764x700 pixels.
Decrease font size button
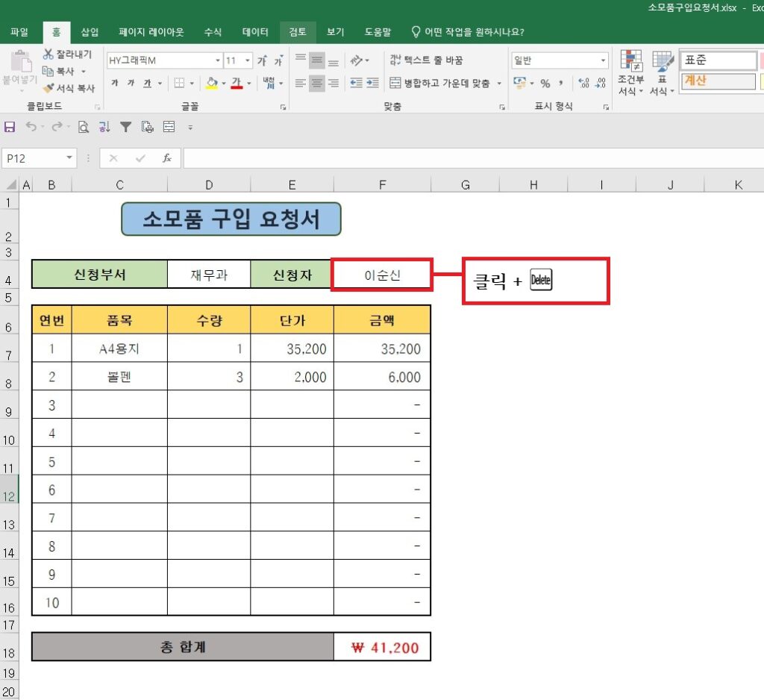[278, 60]
